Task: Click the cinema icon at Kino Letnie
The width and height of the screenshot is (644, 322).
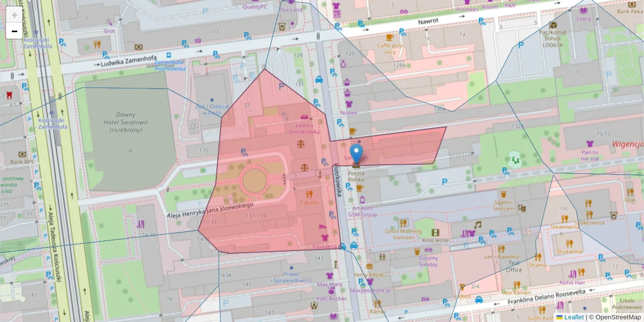Action: click(435, 232)
